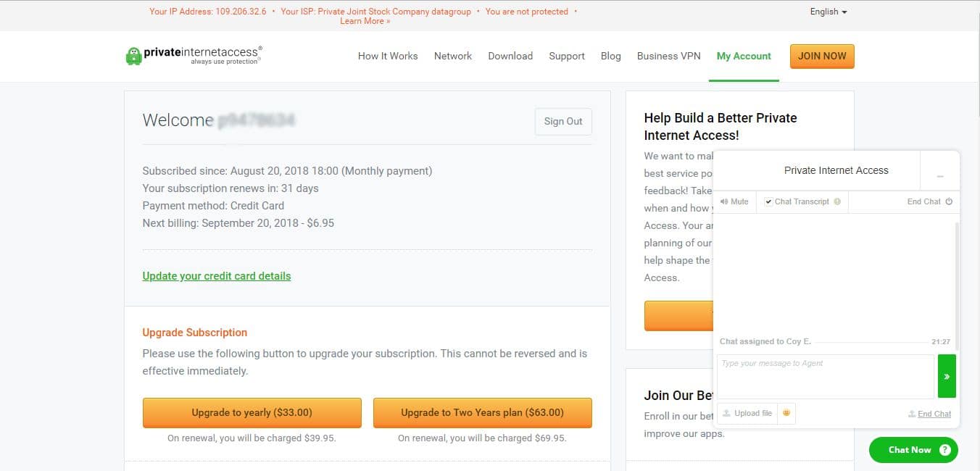Open the Business VPN page
Screen dimensions: 980x471
[669, 56]
